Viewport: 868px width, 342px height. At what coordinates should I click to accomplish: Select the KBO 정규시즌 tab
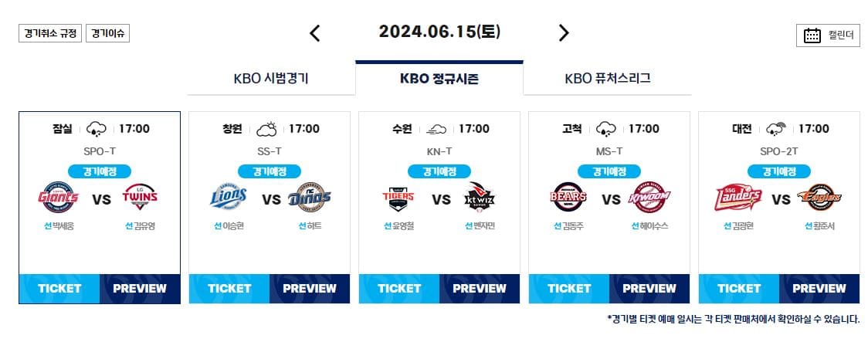point(439,79)
